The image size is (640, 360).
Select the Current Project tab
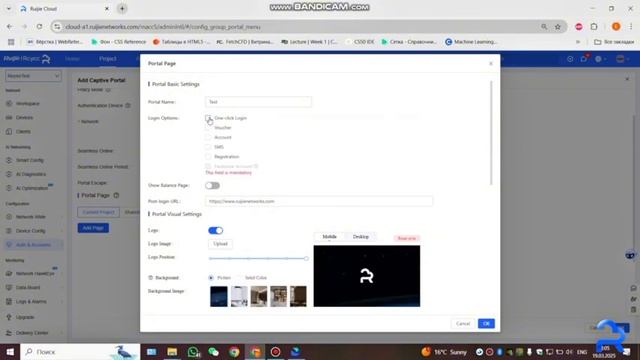[x=98, y=212]
